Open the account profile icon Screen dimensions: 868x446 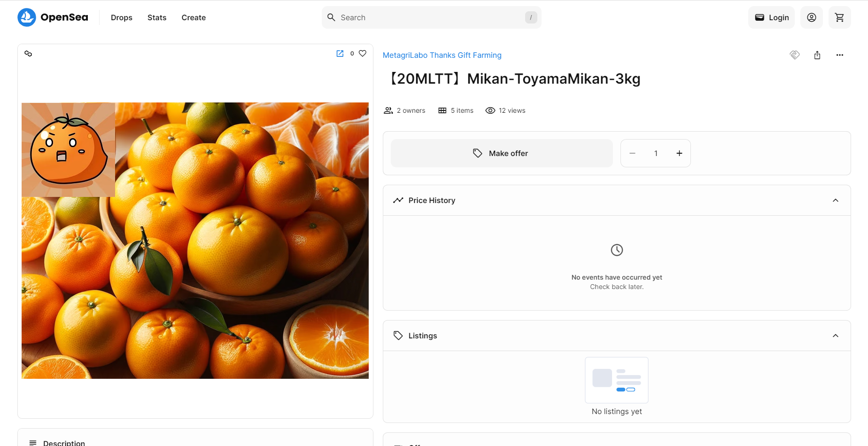[811, 17]
